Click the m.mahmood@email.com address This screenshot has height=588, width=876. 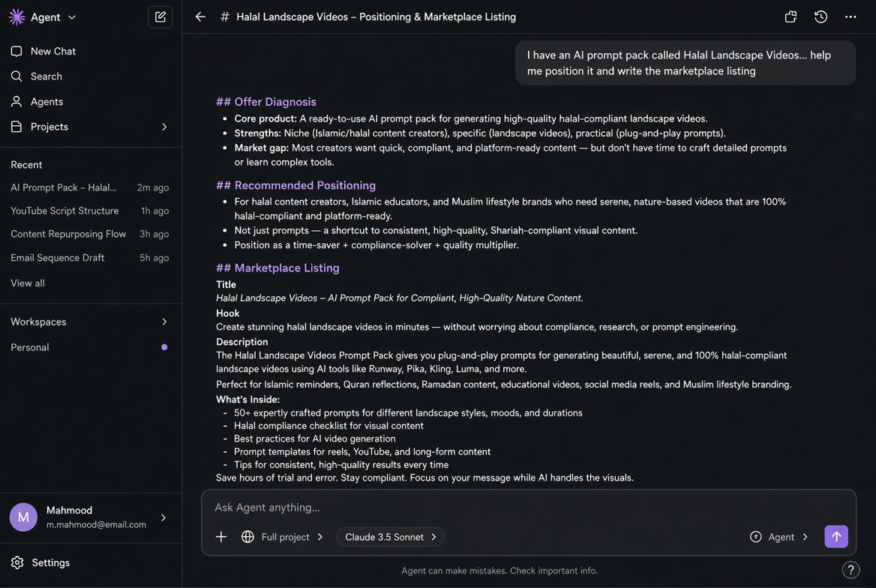point(96,524)
